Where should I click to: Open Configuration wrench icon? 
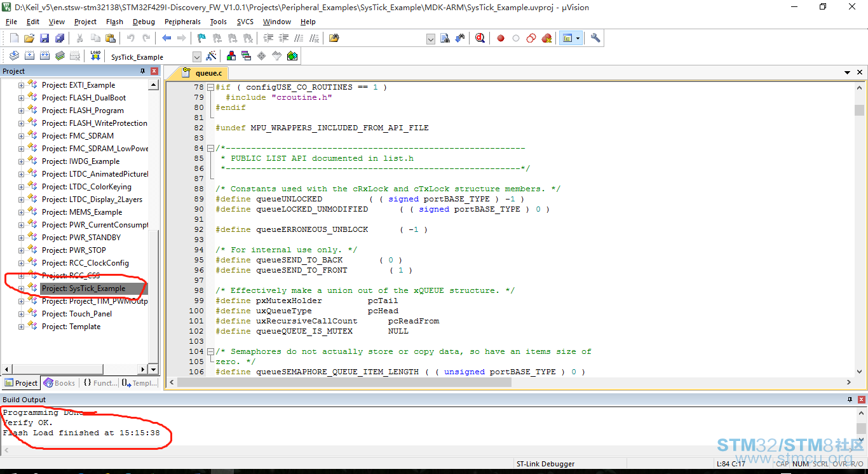pos(595,38)
